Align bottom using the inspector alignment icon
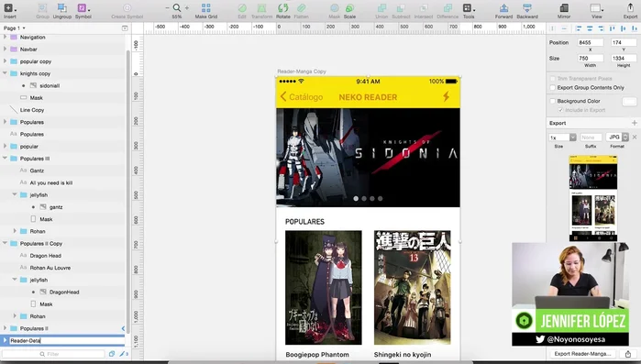The width and height of the screenshot is (641, 364). (x=634, y=28)
